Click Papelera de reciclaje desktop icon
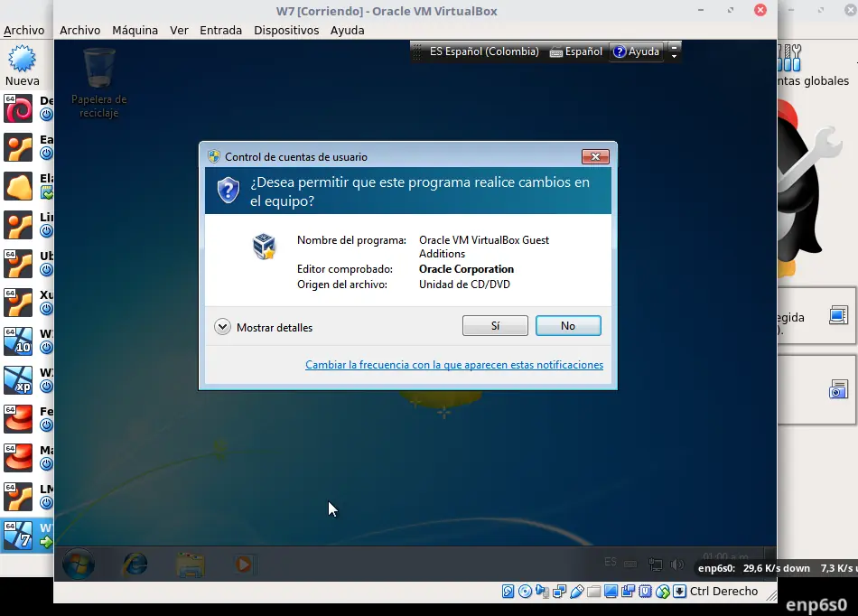858x616 pixels. (x=99, y=83)
